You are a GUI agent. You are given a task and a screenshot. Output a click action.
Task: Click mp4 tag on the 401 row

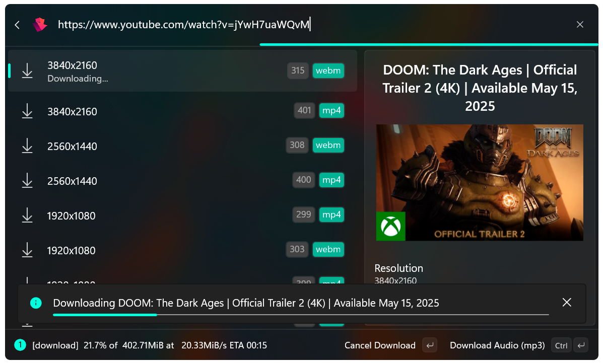[x=331, y=110]
